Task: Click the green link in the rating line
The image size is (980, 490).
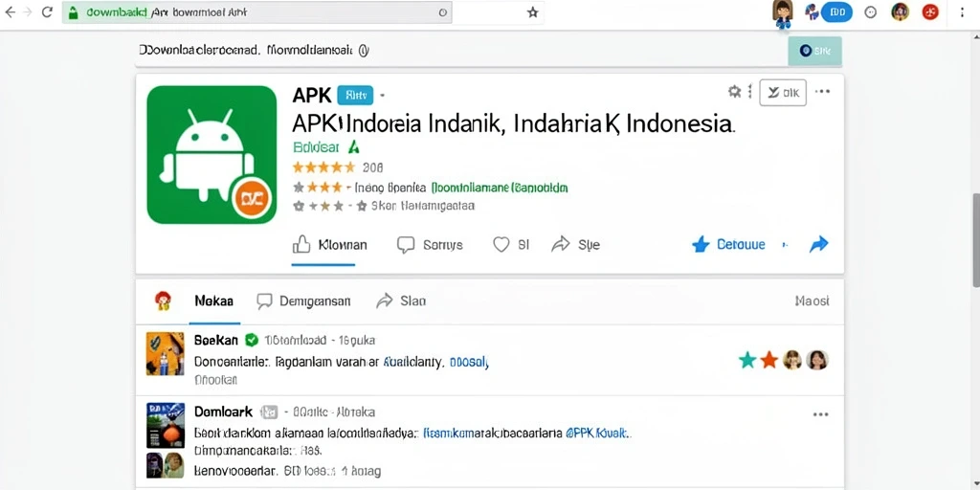Action: pyautogui.click(x=500, y=188)
